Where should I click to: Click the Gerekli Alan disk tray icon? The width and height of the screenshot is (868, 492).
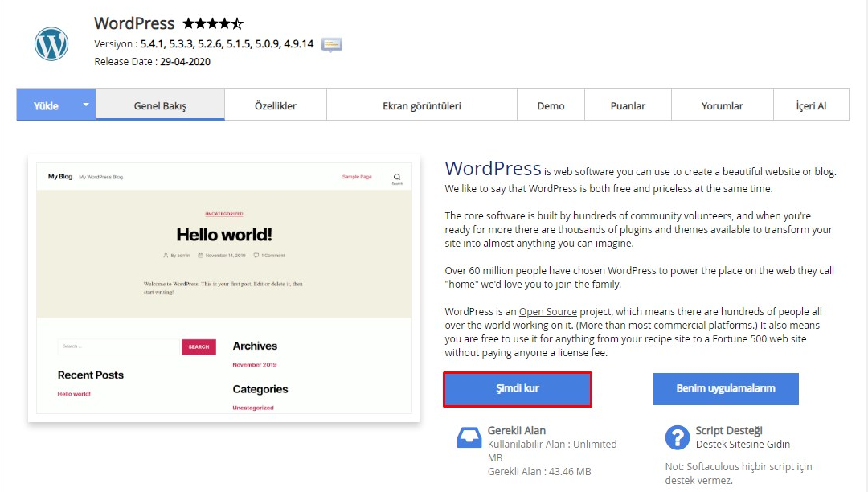[469, 437]
